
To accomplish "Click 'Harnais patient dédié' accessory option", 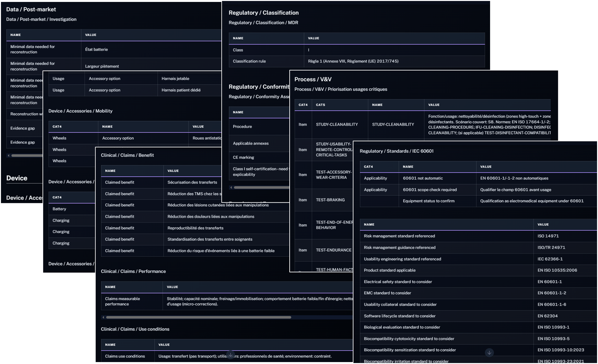I will 181,90.
